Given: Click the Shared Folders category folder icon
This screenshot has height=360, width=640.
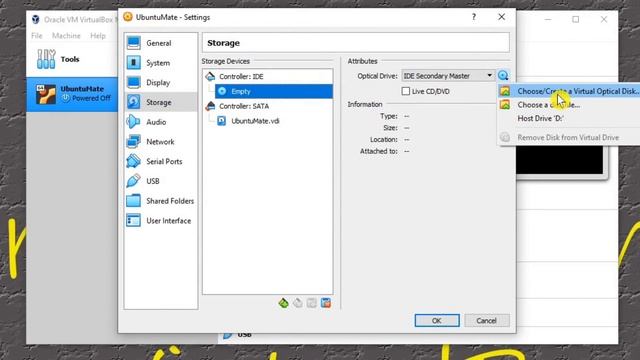Looking at the screenshot, I should [133, 201].
